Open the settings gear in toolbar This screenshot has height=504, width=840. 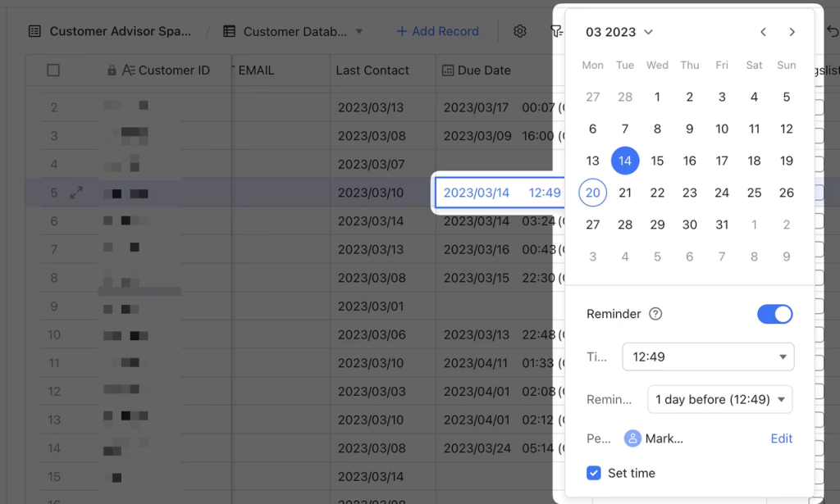[x=519, y=31]
